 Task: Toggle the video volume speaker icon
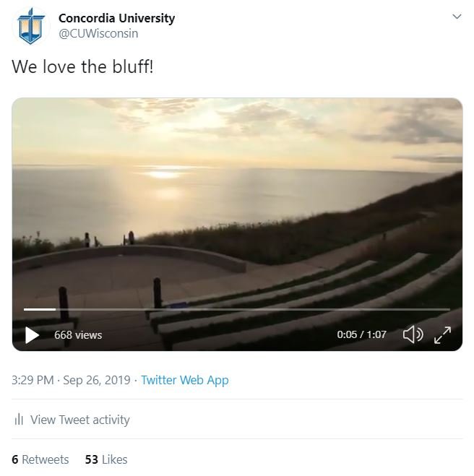413,334
